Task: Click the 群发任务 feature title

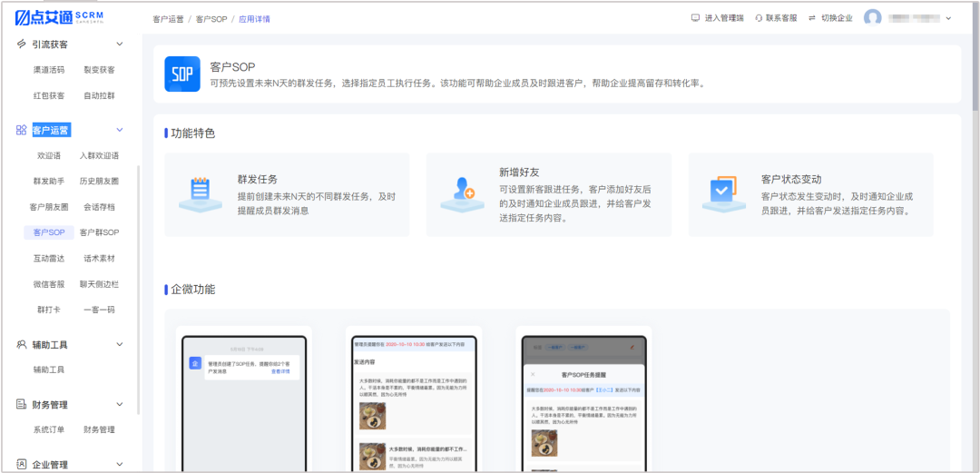Action: pyautogui.click(x=258, y=179)
